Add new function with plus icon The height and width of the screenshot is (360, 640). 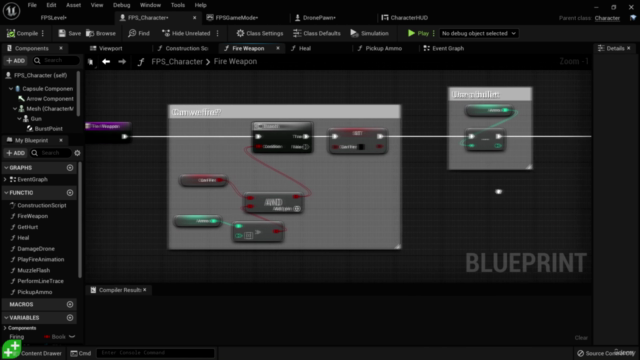[x=70, y=193]
